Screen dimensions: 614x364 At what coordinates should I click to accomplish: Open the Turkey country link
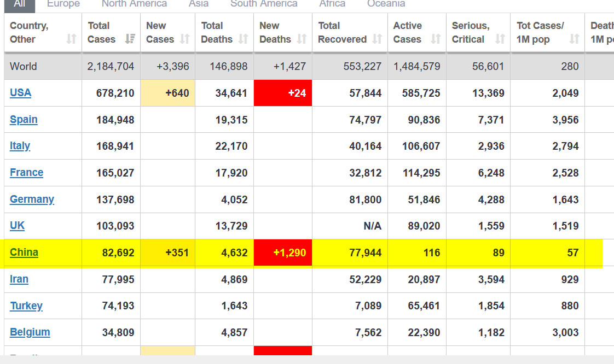[x=26, y=306]
